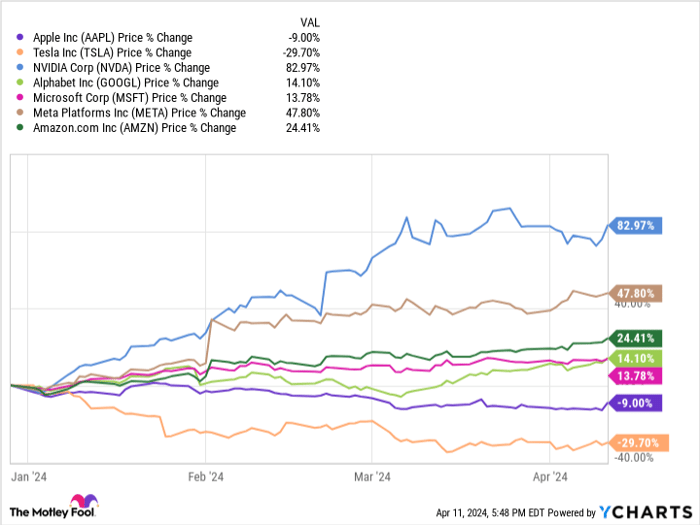Click the Mar '24 x-axis marker
700x525 pixels.
coord(371,478)
